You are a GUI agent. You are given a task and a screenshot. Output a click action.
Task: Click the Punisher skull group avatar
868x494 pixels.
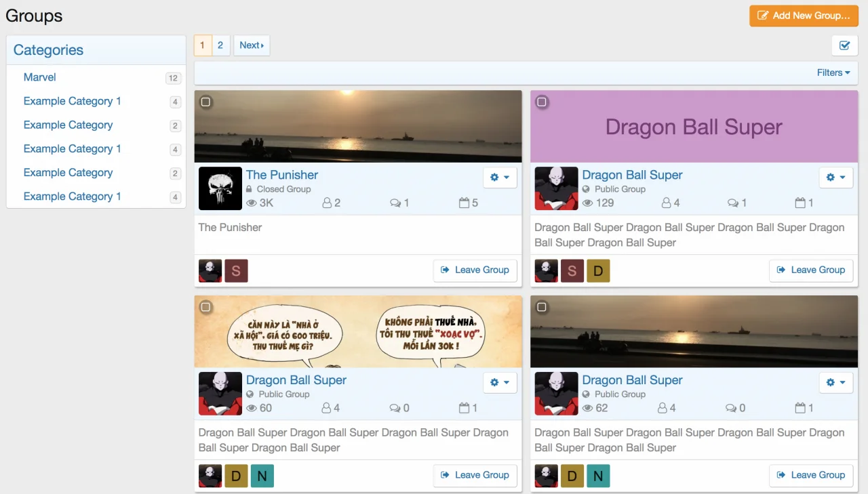[220, 188]
